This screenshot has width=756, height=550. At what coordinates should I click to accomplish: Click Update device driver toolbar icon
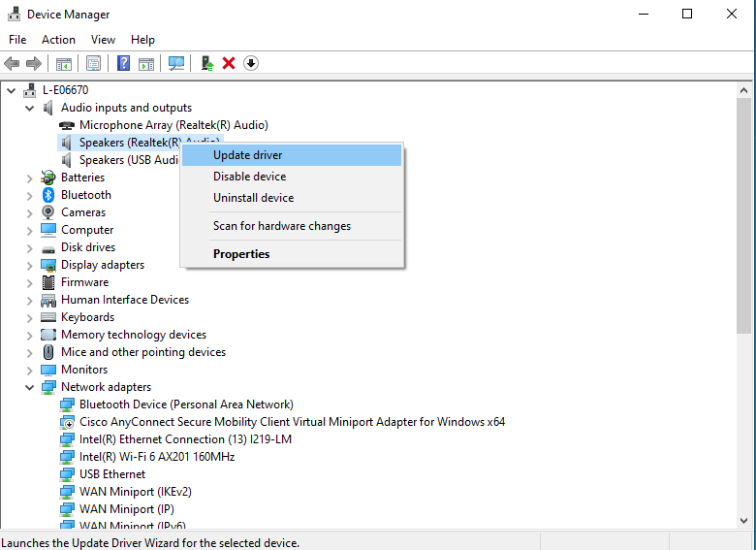[x=207, y=63]
